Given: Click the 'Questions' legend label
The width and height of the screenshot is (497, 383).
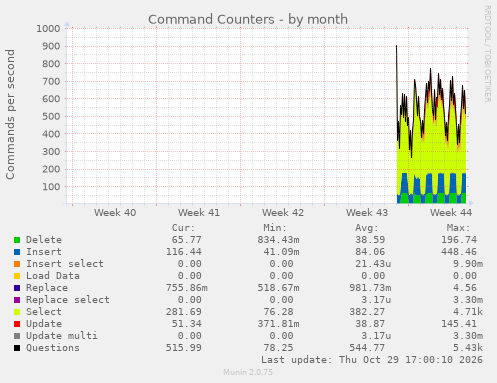Looking at the screenshot, I should pyautogui.click(x=53, y=348).
